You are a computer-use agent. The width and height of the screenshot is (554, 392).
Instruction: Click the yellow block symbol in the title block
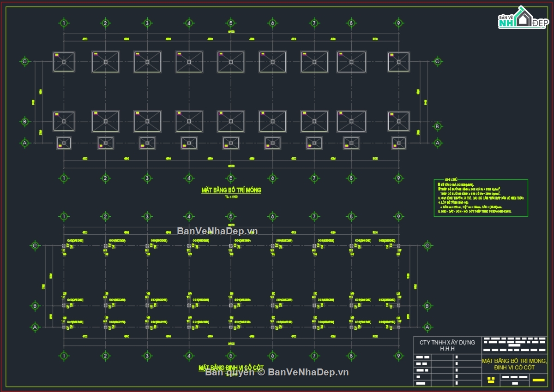coord(491,380)
